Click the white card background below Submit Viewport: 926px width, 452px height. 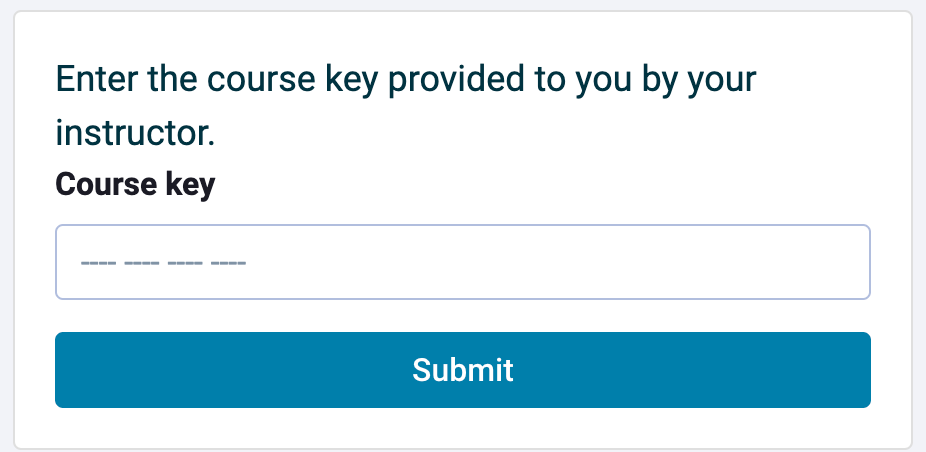(x=462, y=427)
